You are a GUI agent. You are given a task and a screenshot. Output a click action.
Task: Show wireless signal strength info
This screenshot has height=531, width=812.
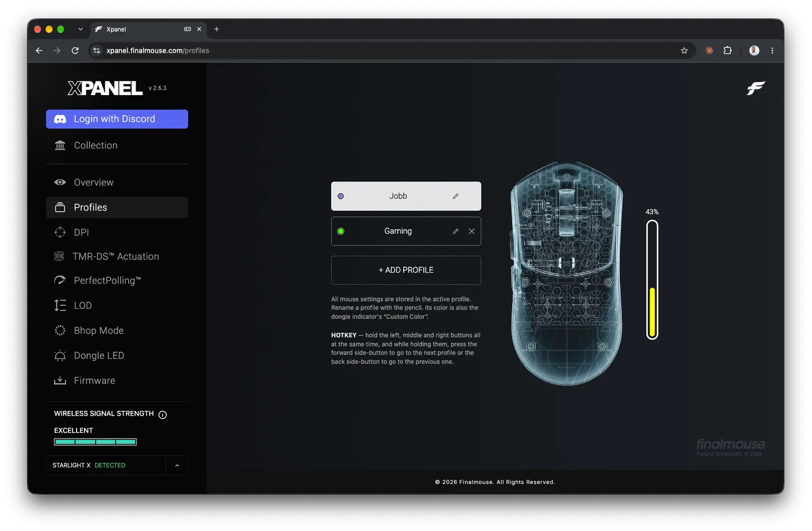(x=162, y=414)
